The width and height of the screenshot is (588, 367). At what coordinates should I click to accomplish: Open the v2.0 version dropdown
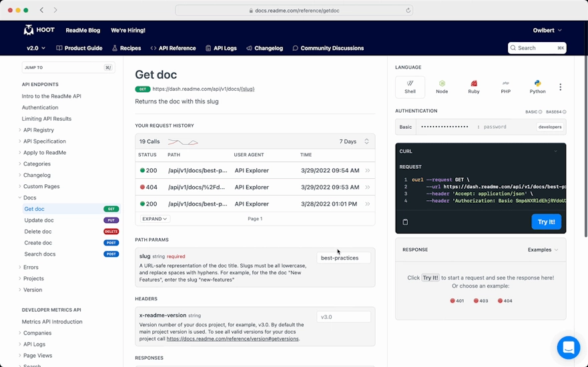coord(36,48)
